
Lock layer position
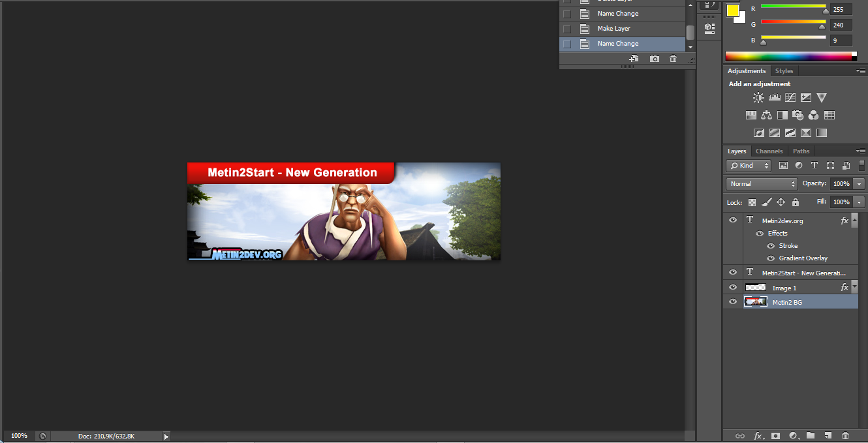(x=781, y=202)
